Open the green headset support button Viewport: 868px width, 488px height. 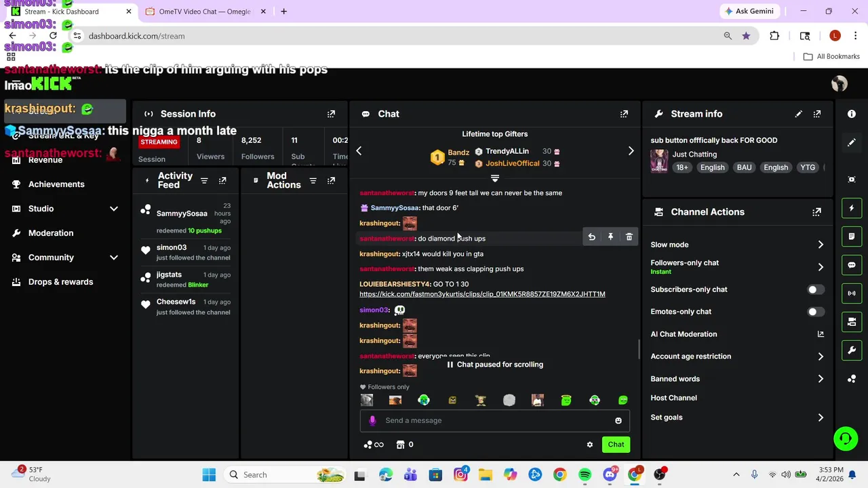click(x=845, y=439)
